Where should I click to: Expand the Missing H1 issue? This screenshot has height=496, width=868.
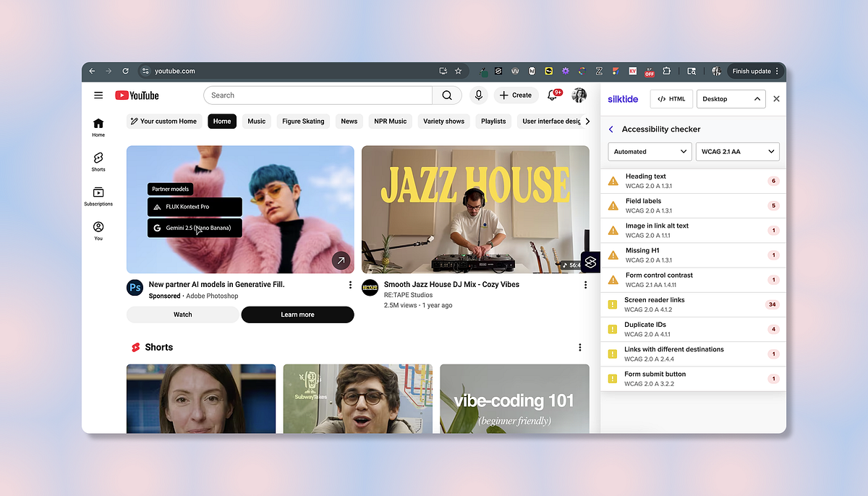(693, 255)
